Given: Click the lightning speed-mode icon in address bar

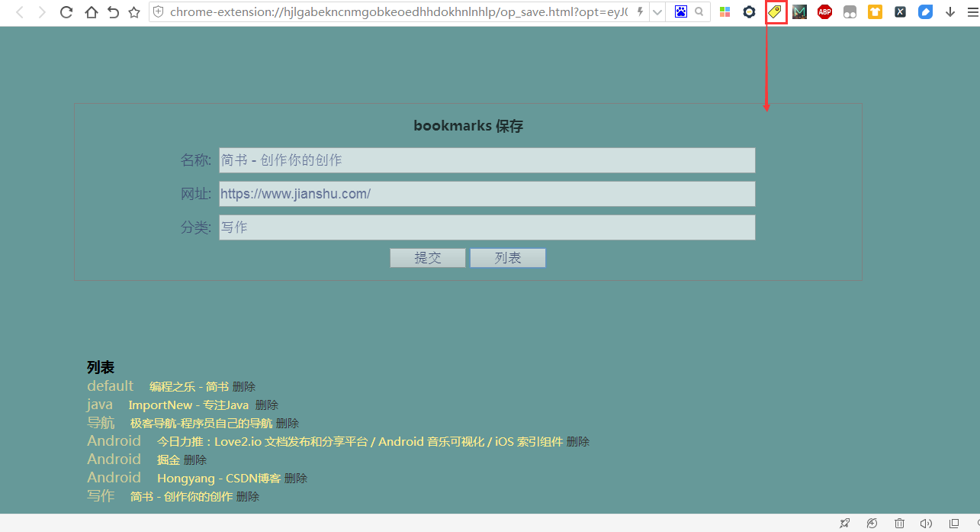Looking at the screenshot, I should tap(639, 12).
